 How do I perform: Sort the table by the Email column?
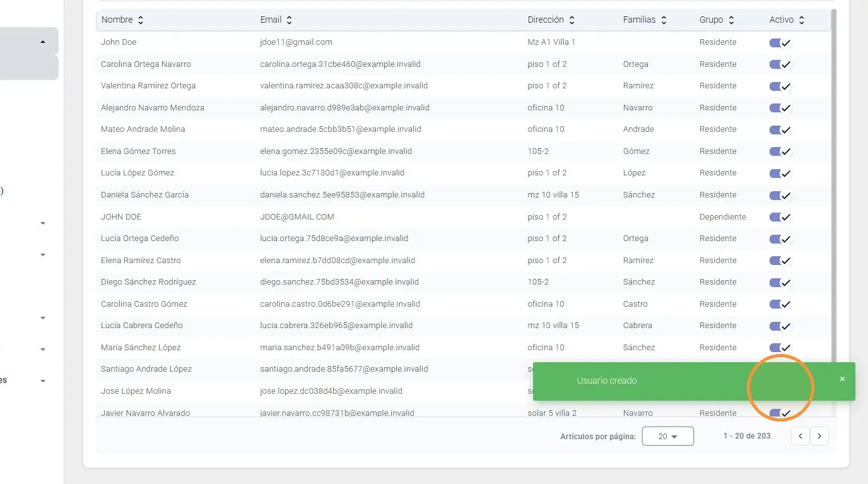coord(276,20)
